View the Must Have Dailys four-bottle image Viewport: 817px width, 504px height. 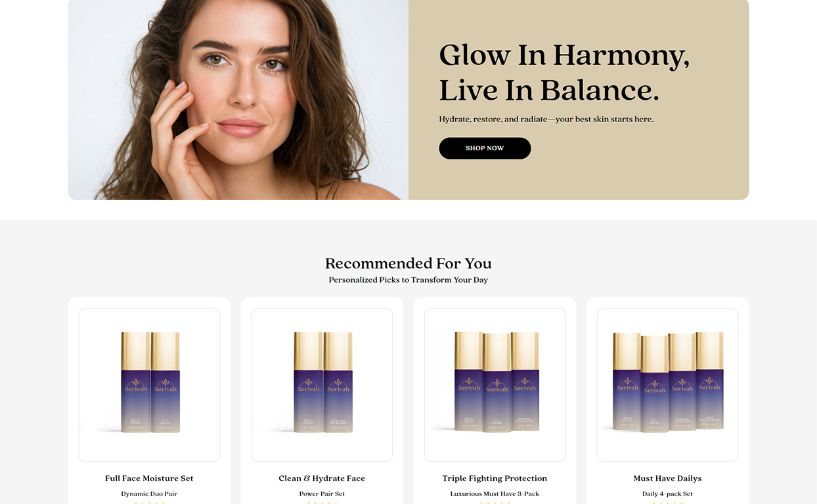click(x=667, y=385)
